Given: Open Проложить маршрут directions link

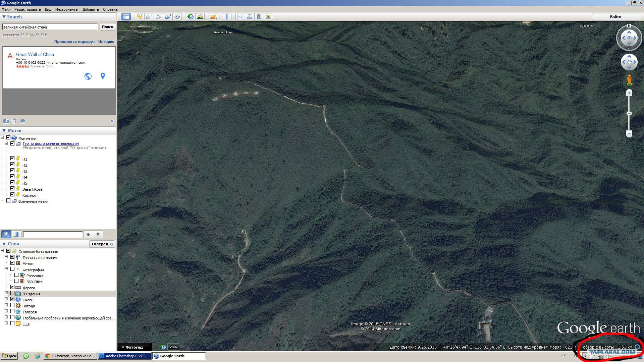Looking at the screenshot, I should (74, 42).
